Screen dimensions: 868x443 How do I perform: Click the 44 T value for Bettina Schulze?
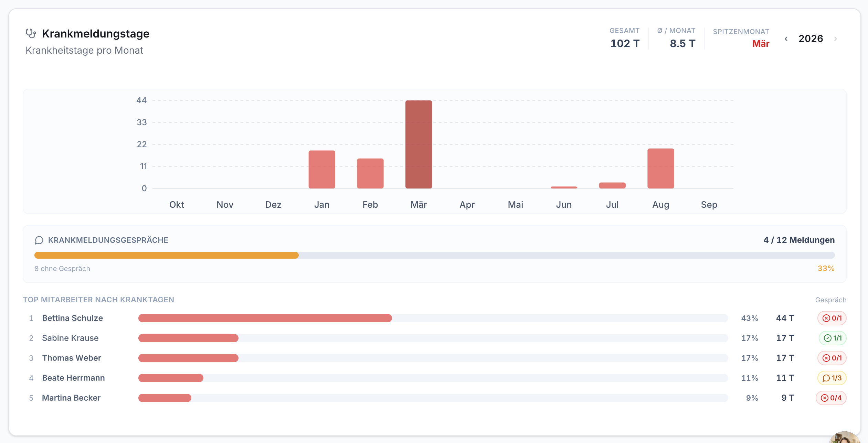(785, 318)
